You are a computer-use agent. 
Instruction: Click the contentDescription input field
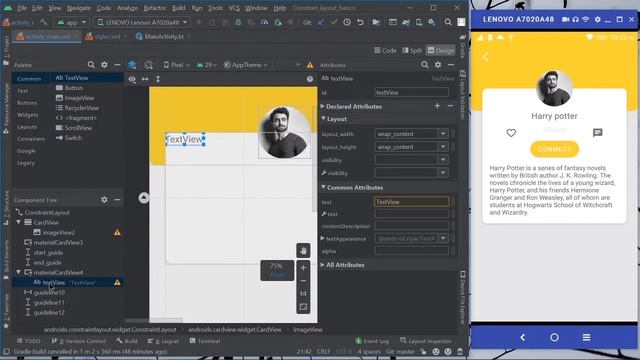tap(411, 226)
